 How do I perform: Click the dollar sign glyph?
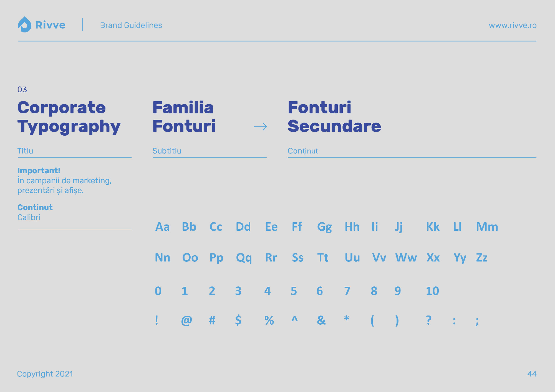point(238,320)
